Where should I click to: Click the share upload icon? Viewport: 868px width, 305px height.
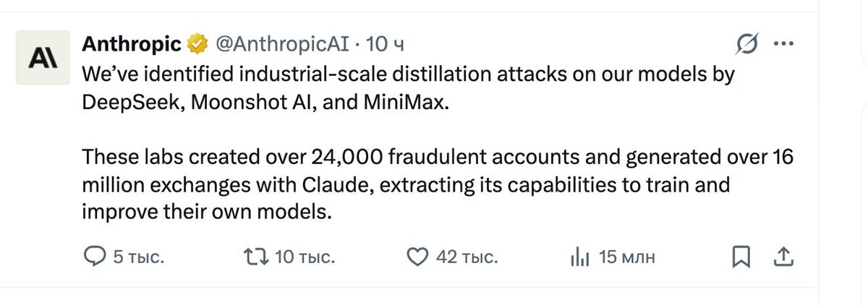785,256
